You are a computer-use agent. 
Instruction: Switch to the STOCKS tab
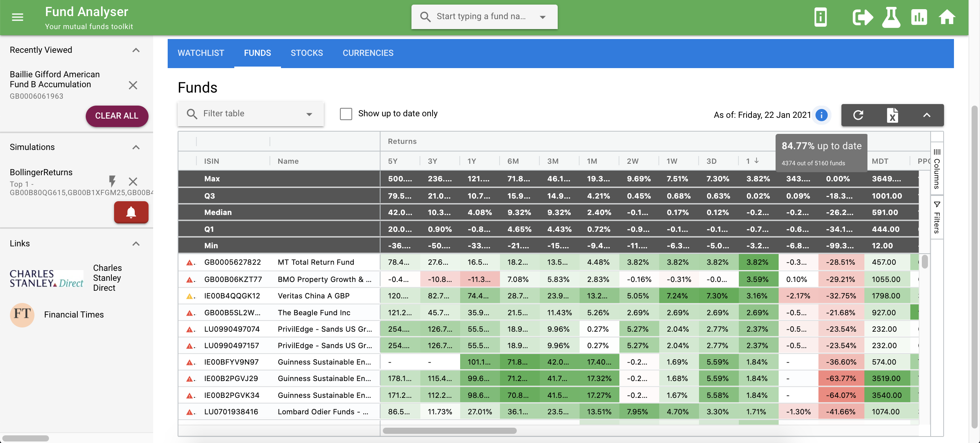pos(307,53)
